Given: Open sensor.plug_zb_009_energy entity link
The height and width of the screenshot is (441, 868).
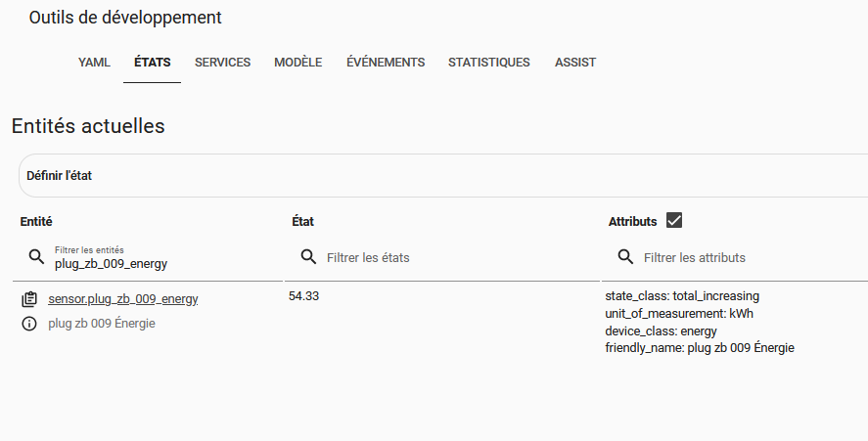Looking at the screenshot, I should (x=123, y=299).
